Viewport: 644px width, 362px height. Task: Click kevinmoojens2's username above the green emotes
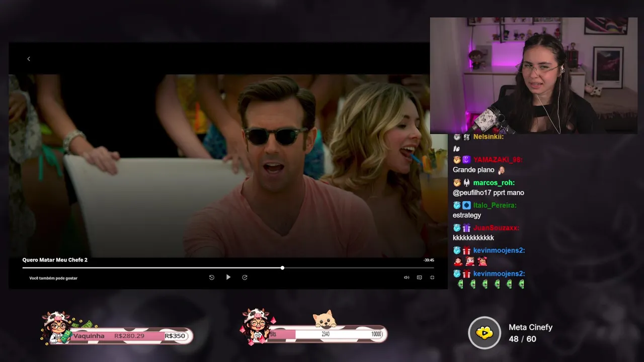pyautogui.click(x=499, y=274)
